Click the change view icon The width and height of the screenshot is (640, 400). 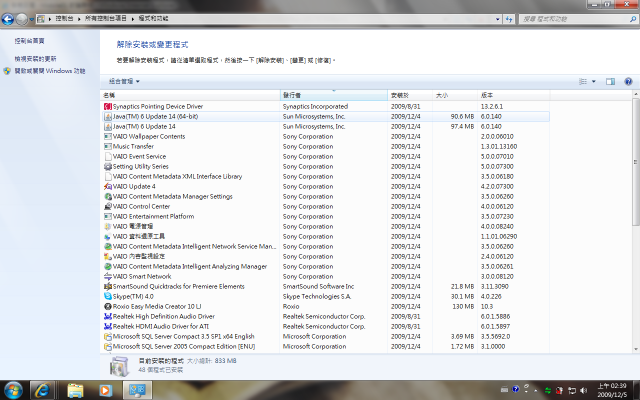tap(583, 82)
